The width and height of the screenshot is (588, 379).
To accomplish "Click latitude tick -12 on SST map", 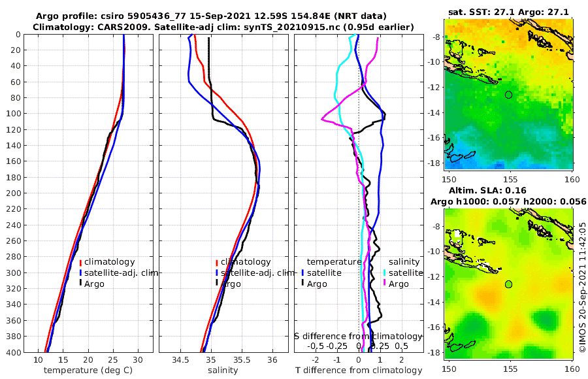I will (x=434, y=87).
